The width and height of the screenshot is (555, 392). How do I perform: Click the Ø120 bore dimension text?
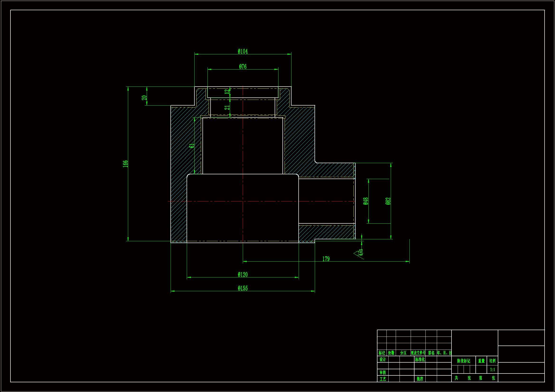tap(243, 274)
